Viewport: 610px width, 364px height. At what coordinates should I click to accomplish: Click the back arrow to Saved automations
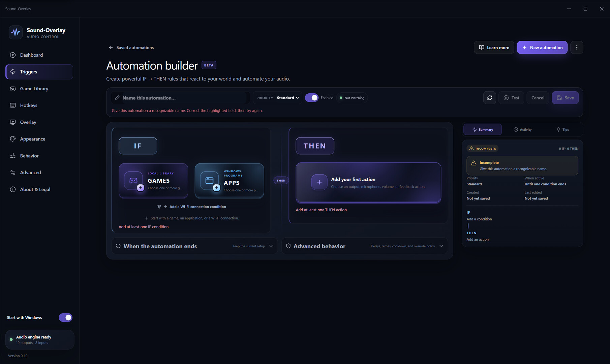point(111,48)
